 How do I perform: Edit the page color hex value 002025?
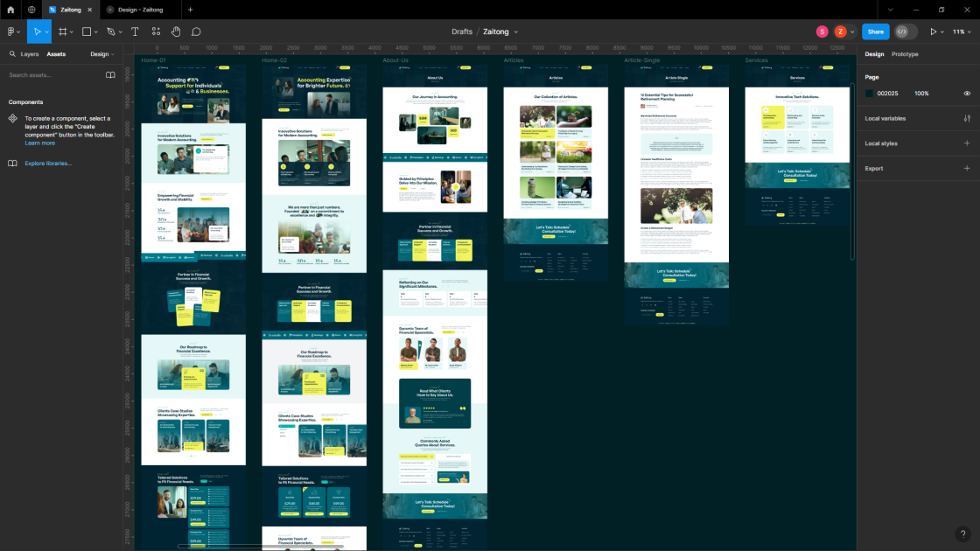887,93
